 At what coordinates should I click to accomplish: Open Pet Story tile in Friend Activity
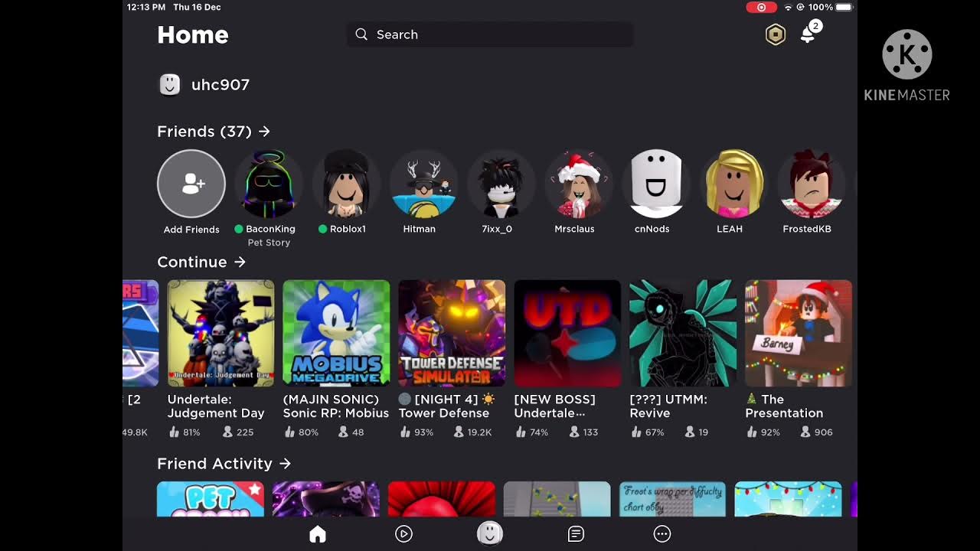[211, 499]
